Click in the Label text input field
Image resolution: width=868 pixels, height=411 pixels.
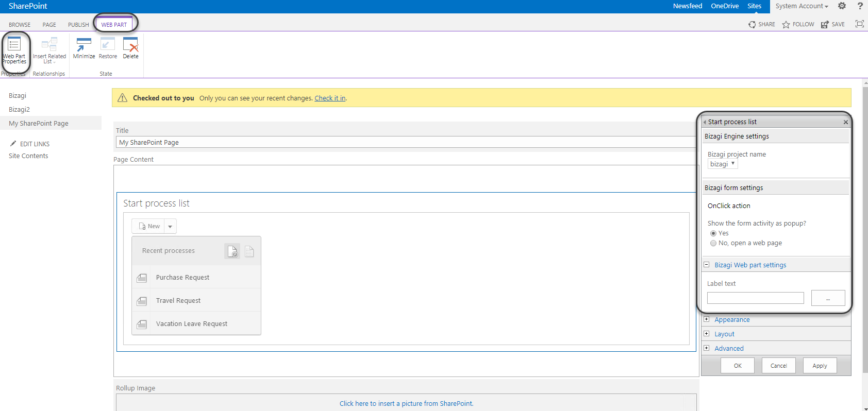coord(755,298)
